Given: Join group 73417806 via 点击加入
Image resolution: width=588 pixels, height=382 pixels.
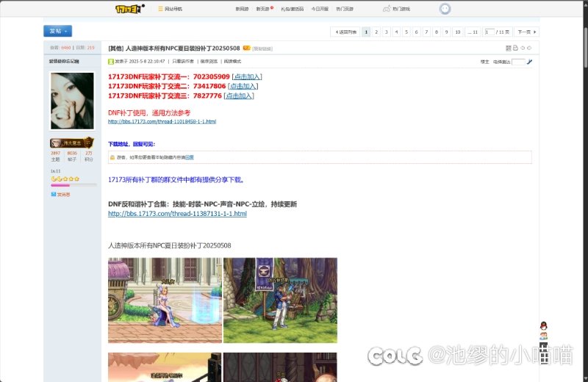Looking at the screenshot, I should 243,86.
